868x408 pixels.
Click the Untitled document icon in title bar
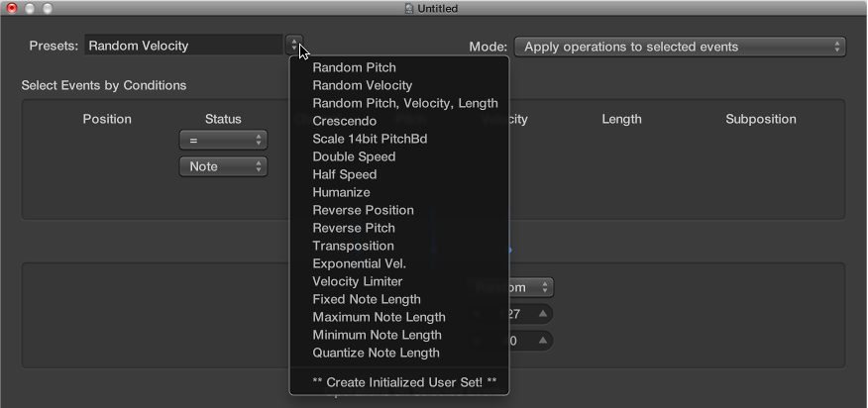coord(409,8)
